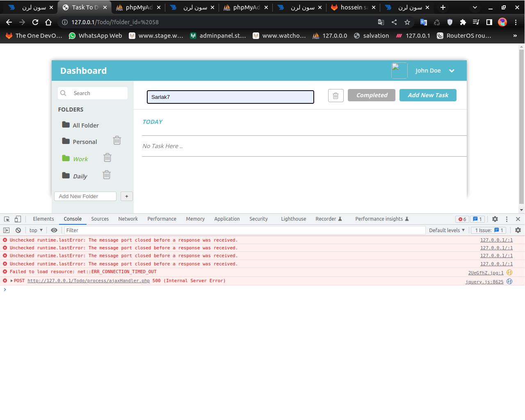This screenshot has height=420, width=525.
Task: Open the DevTools Network tab
Action: tap(128, 219)
